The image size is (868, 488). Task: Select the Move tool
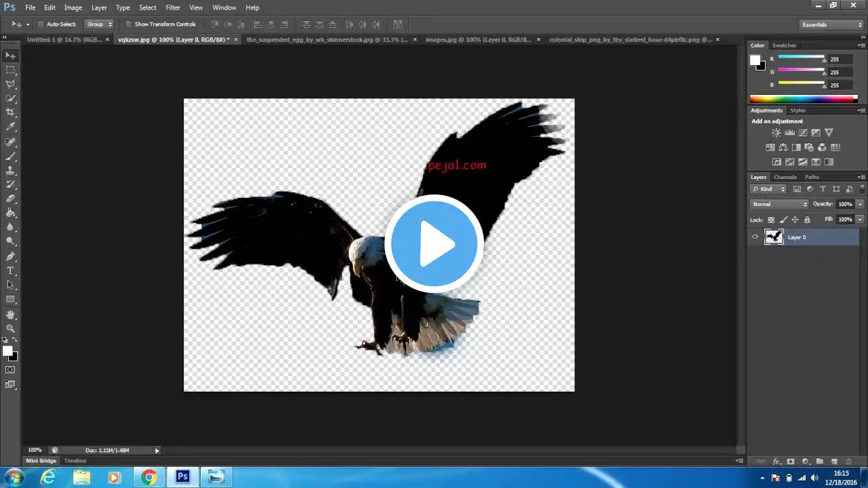coord(11,56)
